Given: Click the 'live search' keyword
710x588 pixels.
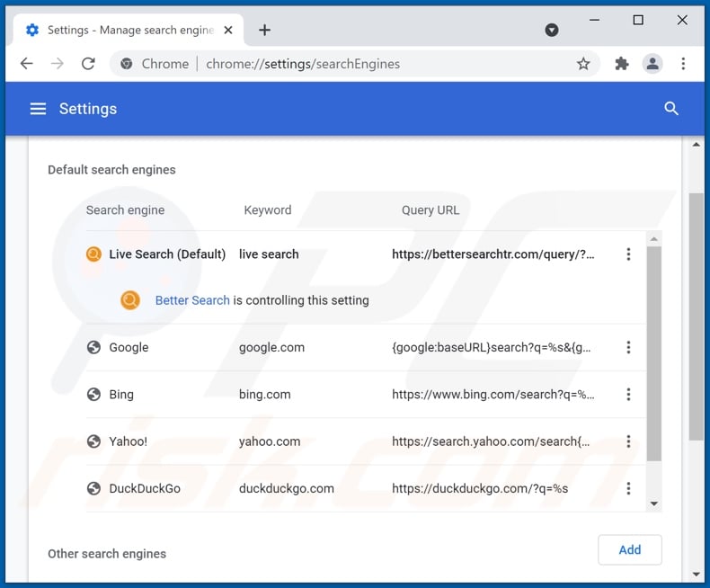Looking at the screenshot, I should [x=269, y=254].
